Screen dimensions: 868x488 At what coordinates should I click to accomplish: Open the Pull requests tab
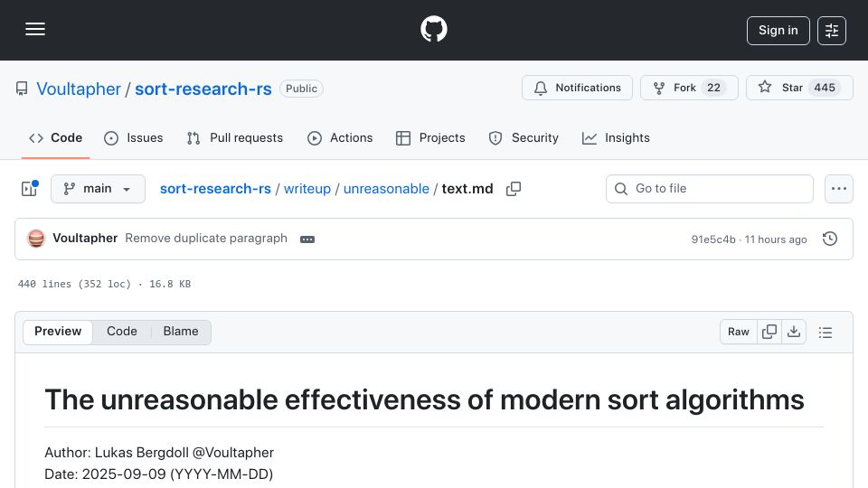tap(235, 137)
